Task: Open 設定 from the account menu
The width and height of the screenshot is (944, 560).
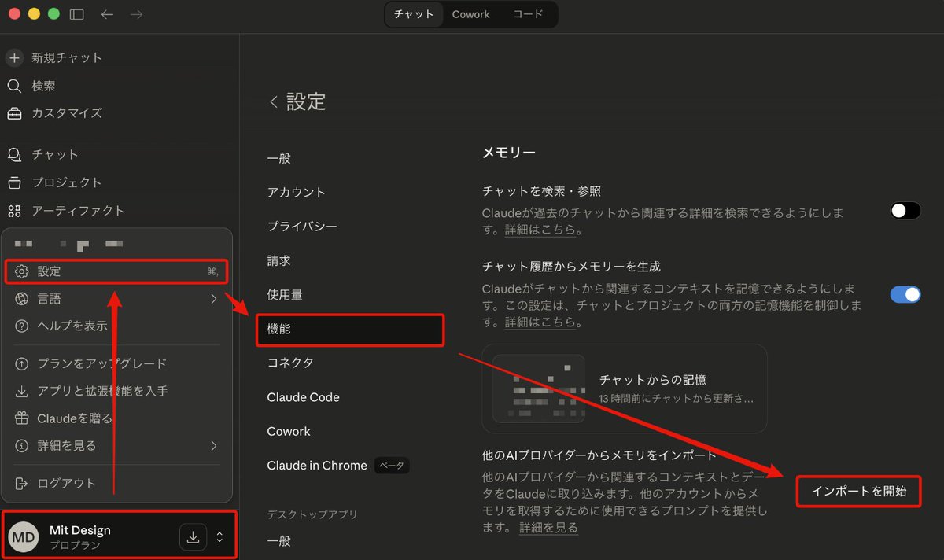Action: point(116,271)
